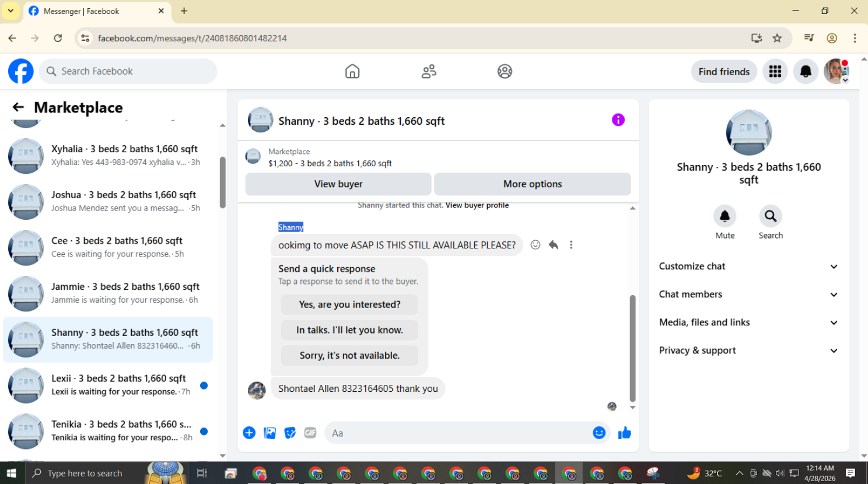Show hidden icons in system tray
The width and height of the screenshot is (868, 484).
click(739, 473)
